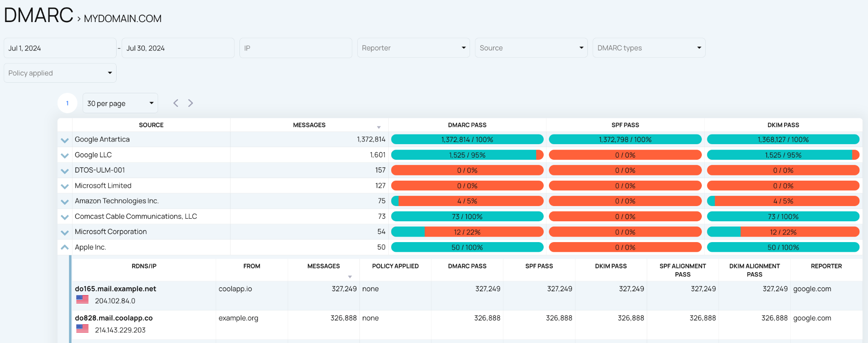Click the FROM column header

point(252,266)
